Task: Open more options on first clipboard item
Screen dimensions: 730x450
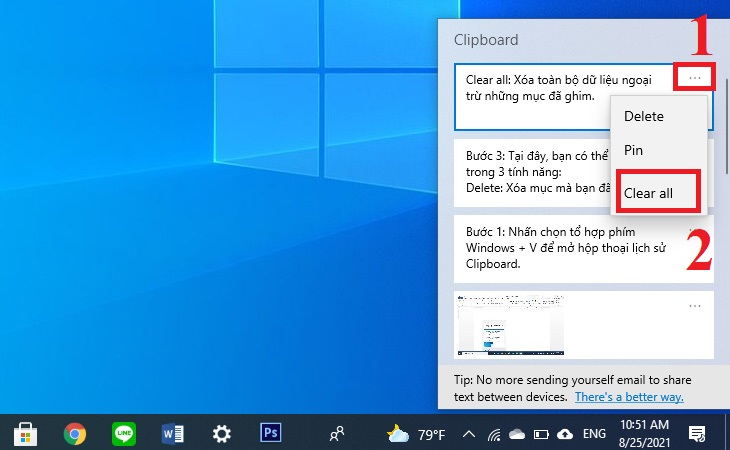Action: click(695, 78)
